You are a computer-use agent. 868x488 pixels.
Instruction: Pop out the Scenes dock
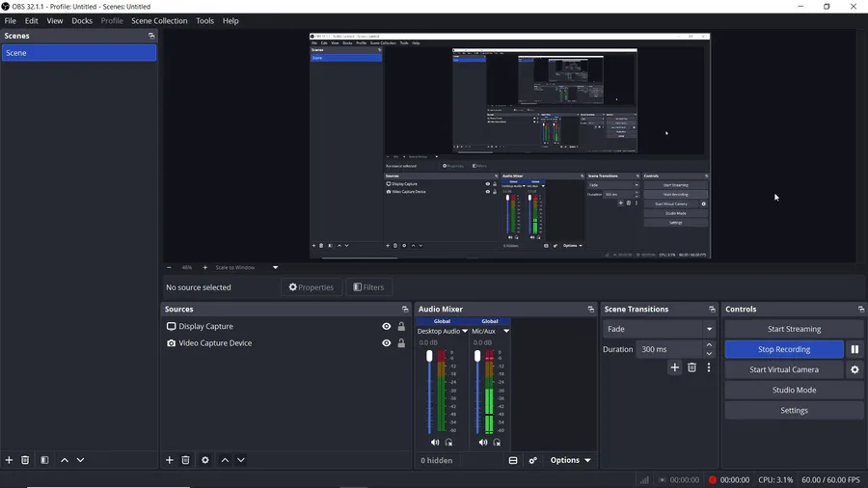[x=151, y=36]
